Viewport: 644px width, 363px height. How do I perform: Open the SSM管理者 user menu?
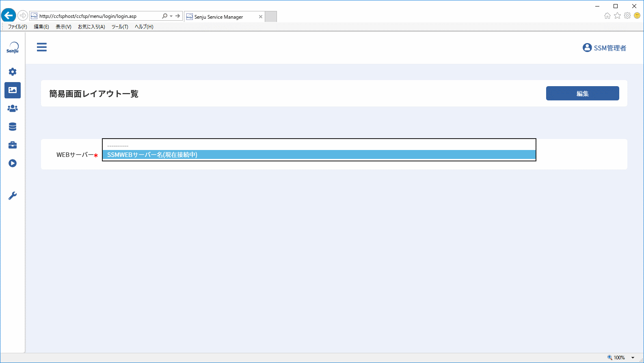tap(604, 48)
